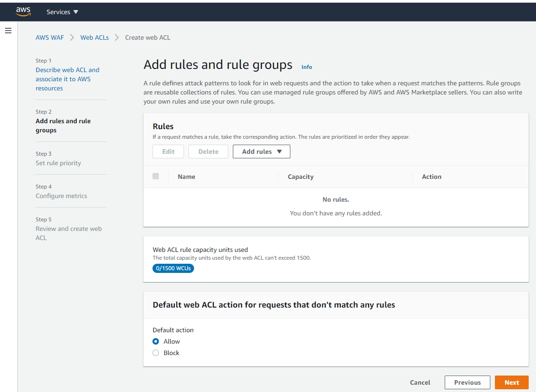The height and width of the screenshot is (392, 536).
Task: Click the Name column header
Action: [x=186, y=177]
